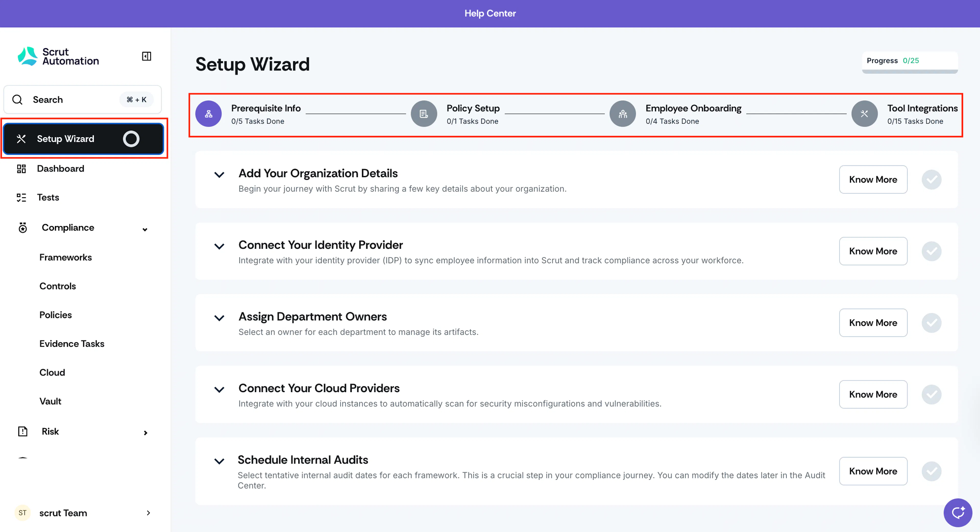Open the Help Center link

(x=490, y=13)
